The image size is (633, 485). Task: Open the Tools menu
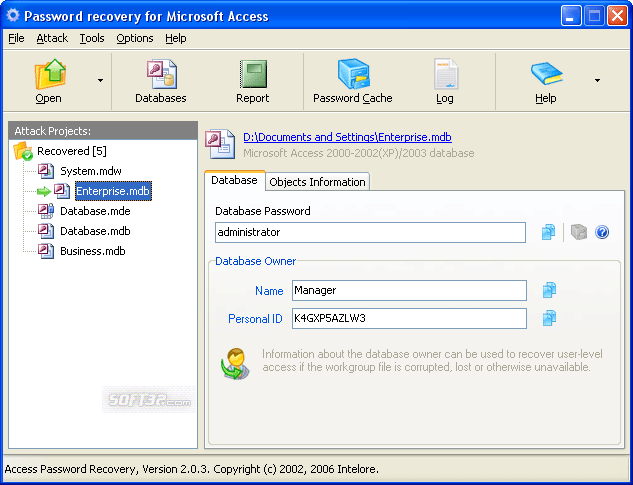click(x=92, y=38)
